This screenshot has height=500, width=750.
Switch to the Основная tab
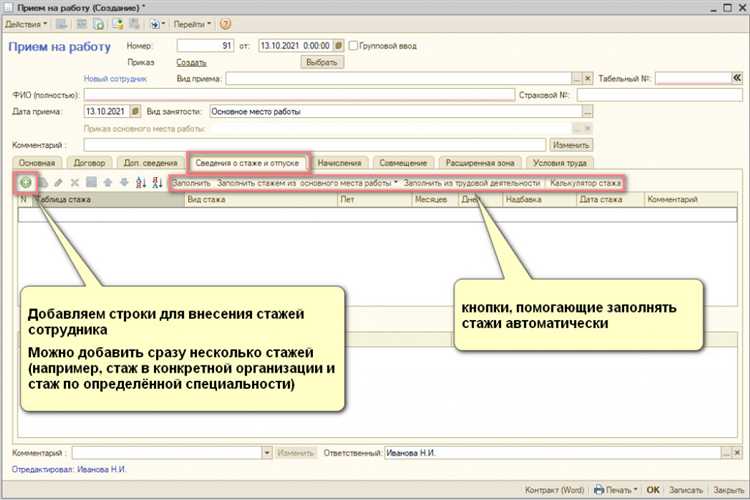(37, 163)
